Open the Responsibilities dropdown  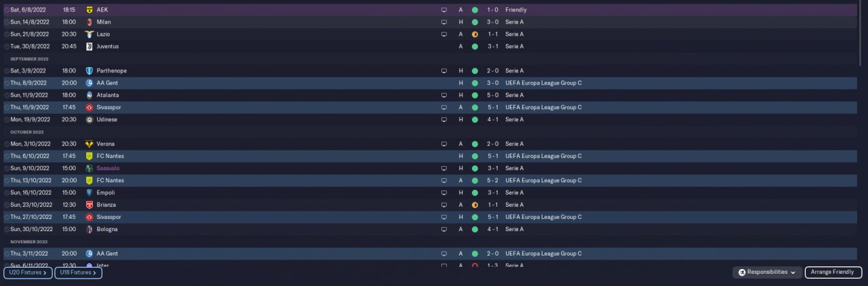tap(767, 272)
